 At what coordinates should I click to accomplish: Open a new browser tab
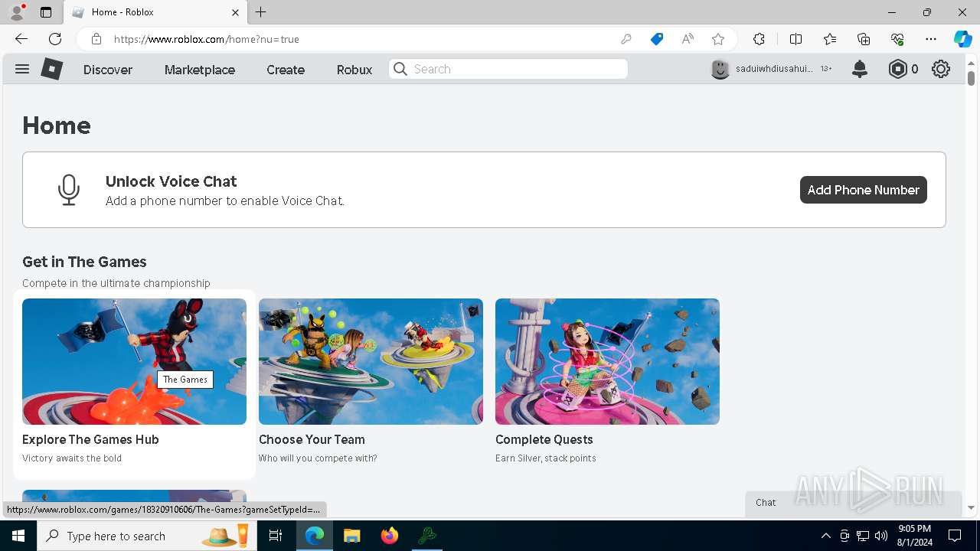click(261, 12)
